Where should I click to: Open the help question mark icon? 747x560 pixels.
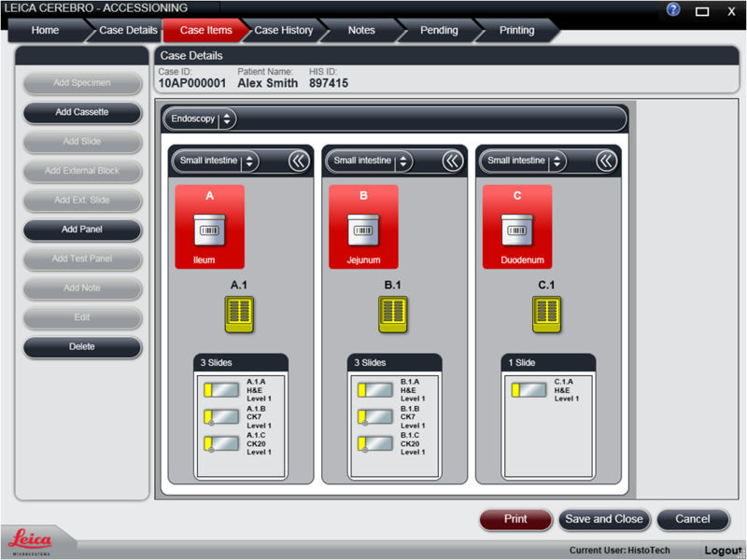(x=673, y=9)
